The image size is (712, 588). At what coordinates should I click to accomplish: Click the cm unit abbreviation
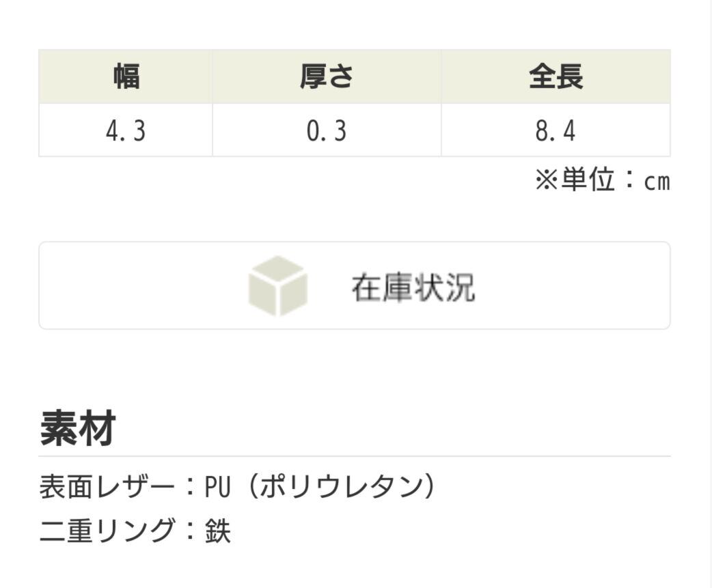click(x=657, y=182)
